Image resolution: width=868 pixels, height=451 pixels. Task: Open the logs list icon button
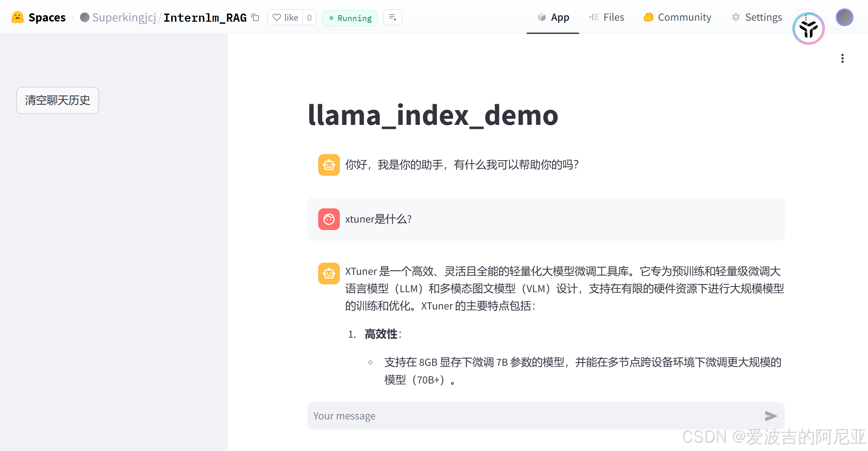(x=392, y=17)
